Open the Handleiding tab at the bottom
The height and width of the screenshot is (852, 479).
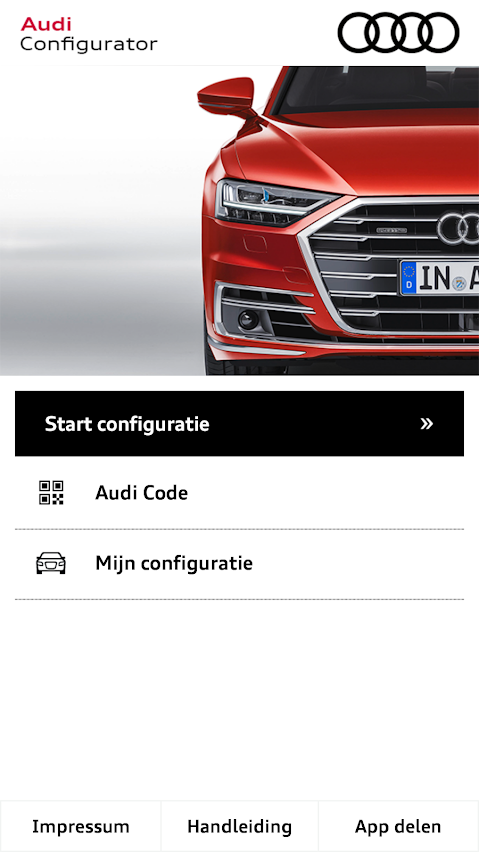tap(240, 826)
